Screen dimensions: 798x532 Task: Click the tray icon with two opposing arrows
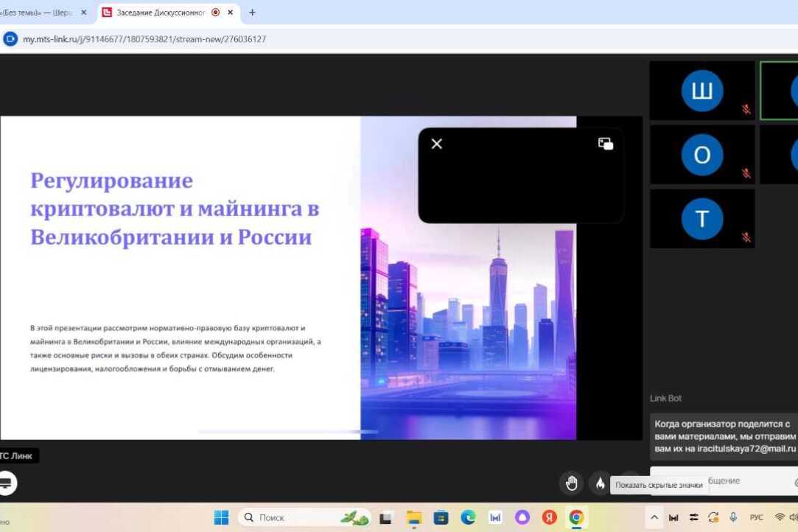(693, 518)
